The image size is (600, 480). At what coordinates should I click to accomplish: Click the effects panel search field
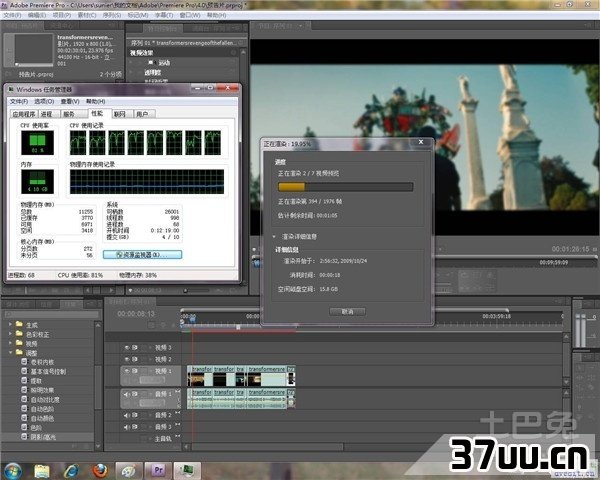(x=52, y=314)
